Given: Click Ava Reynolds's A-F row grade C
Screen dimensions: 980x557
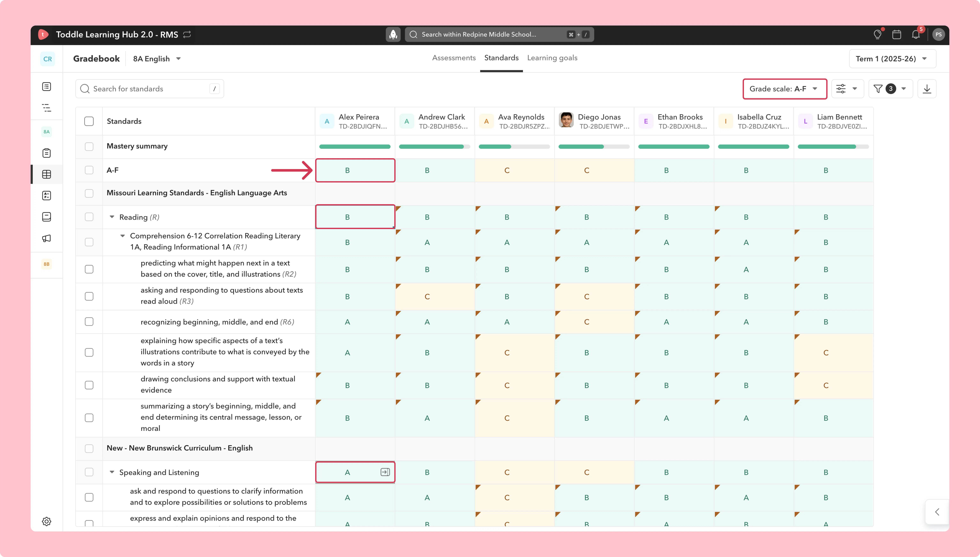Looking at the screenshot, I should (x=514, y=170).
